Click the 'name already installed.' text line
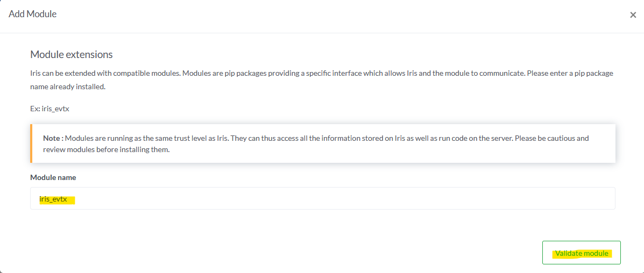Screen dimensions: 644x273 (x=67, y=87)
